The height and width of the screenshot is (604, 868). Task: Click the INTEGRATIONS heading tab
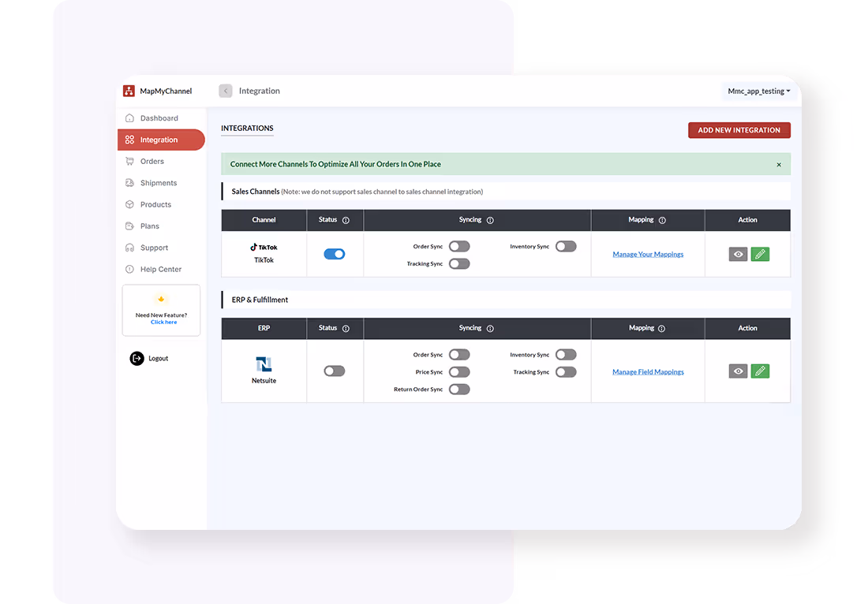tap(247, 129)
